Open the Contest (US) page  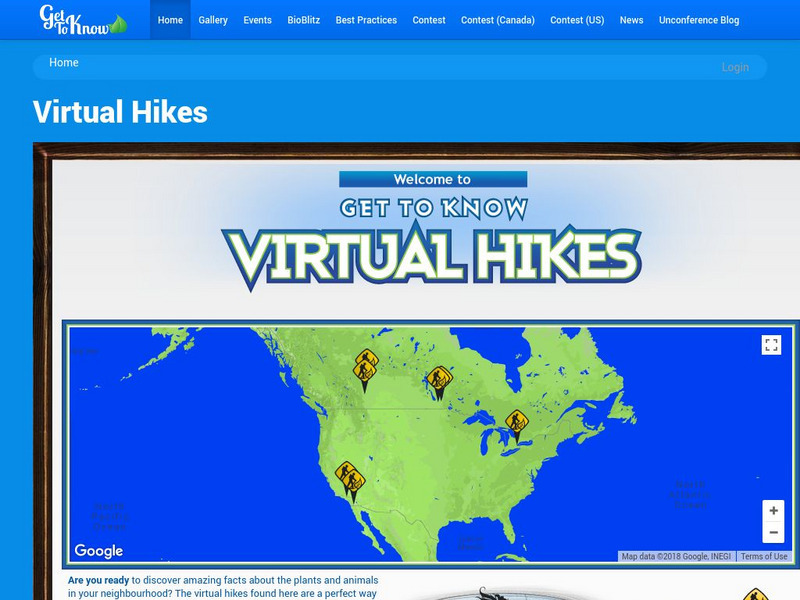pyautogui.click(x=577, y=20)
